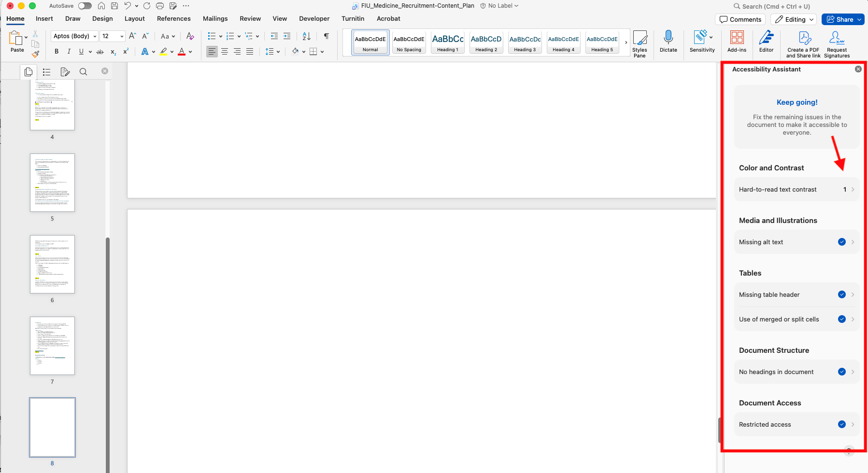Align text to the right
Image resolution: width=868 pixels, height=473 pixels.
[x=237, y=52]
